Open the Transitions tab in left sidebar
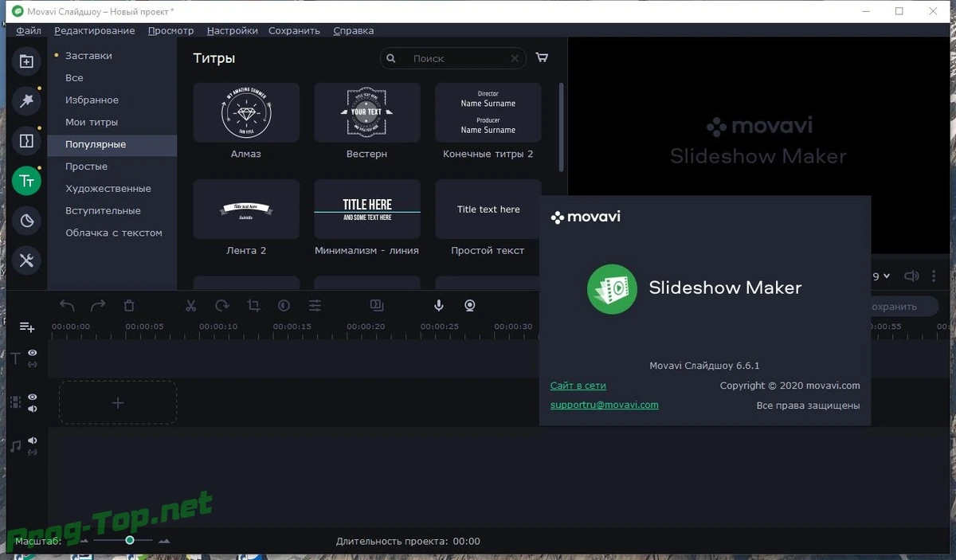This screenshot has height=560, width=956. 26,141
